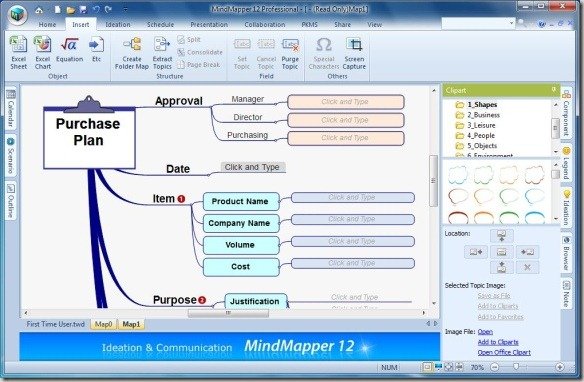Select Create Folder Map tool
Screen dimensions: 584x382
point(132,53)
